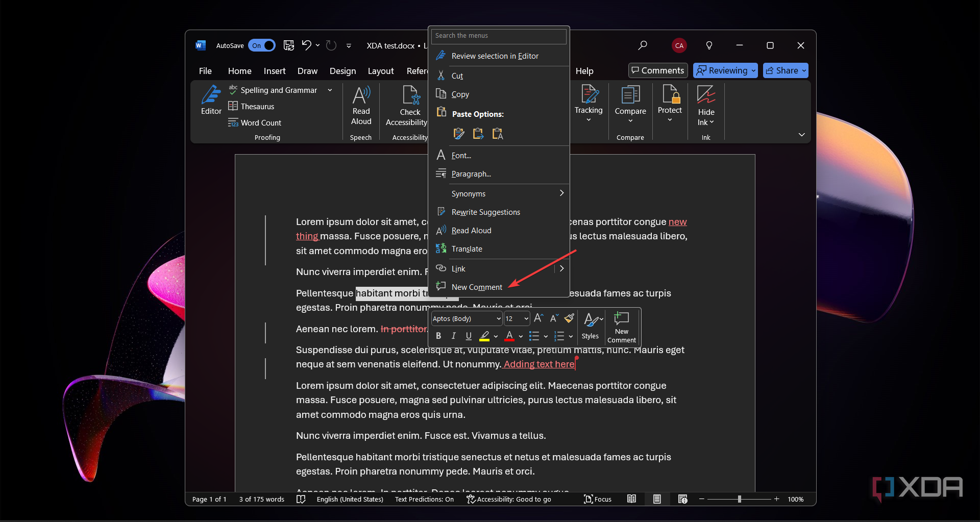The width and height of the screenshot is (980, 522).
Task: Run Check Accessibility
Action: (x=407, y=106)
